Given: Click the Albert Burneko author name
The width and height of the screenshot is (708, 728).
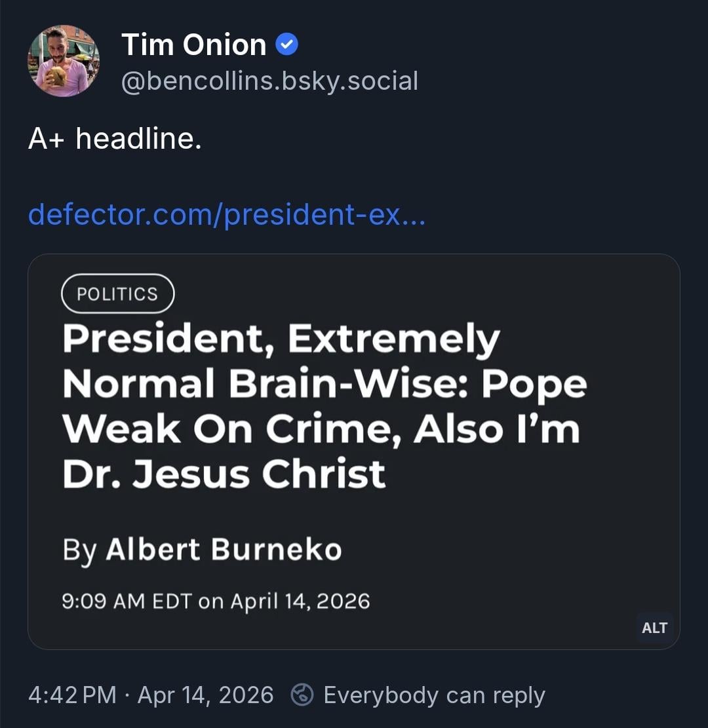Looking at the screenshot, I should click(224, 549).
